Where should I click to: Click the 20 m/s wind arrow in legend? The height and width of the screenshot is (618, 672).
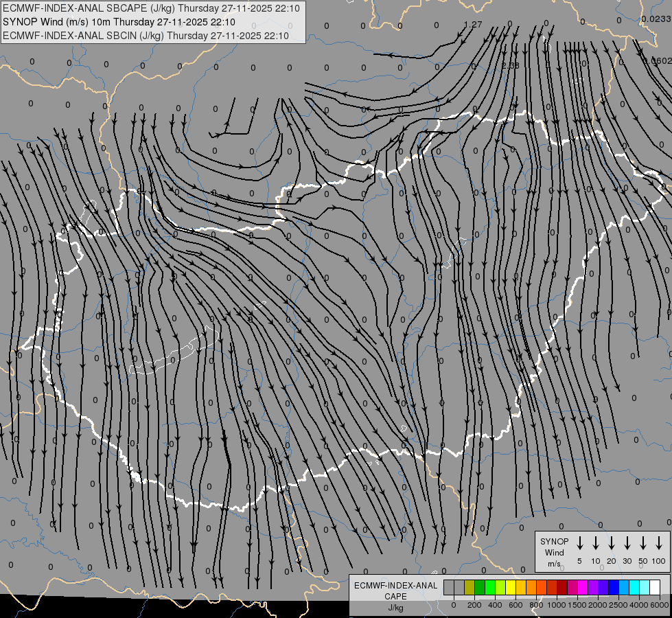611,543
